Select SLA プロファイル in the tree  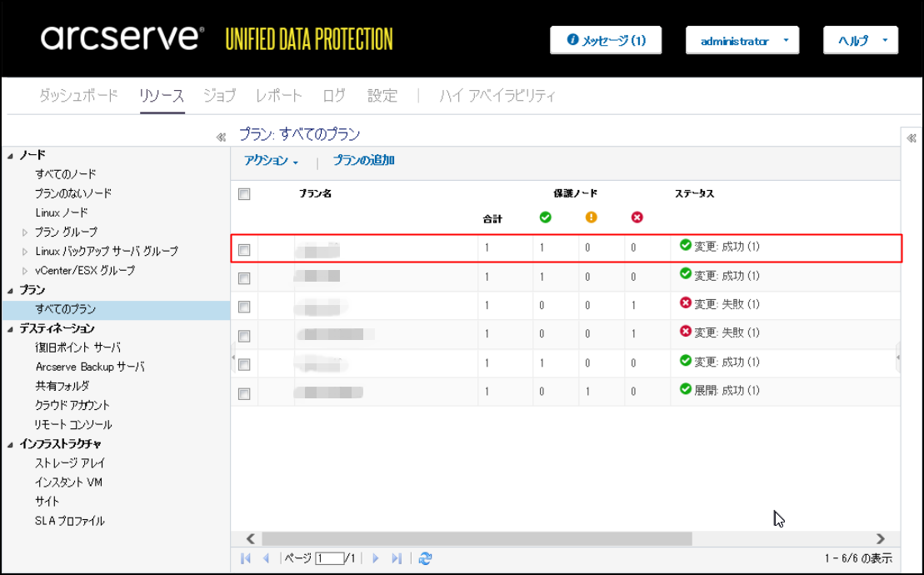coord(69,521)
